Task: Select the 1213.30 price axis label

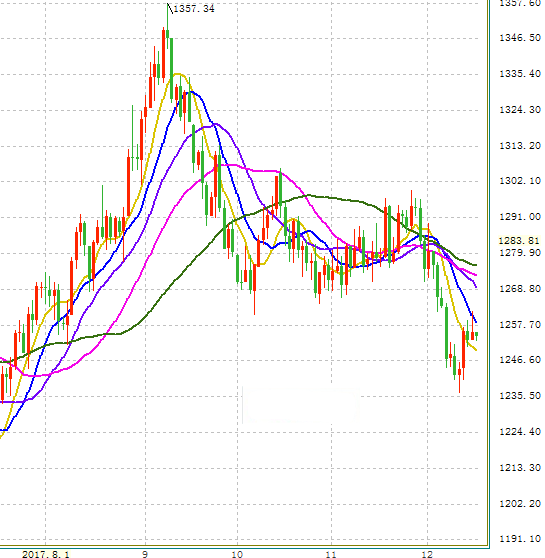Action: (520, 468)
